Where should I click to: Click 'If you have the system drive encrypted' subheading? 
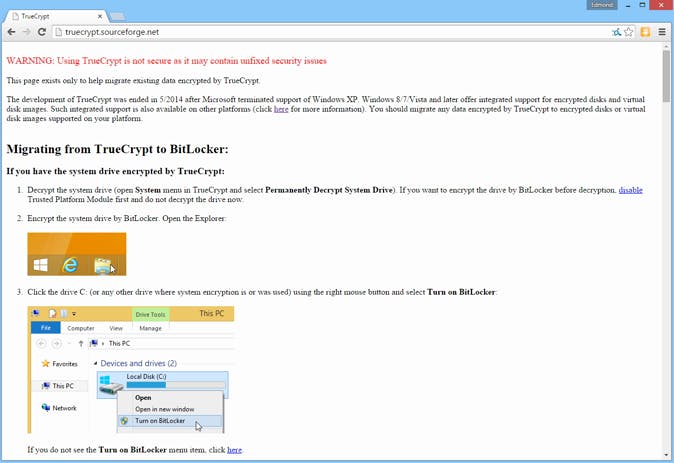pyautogui.click(x=116, y=172)
